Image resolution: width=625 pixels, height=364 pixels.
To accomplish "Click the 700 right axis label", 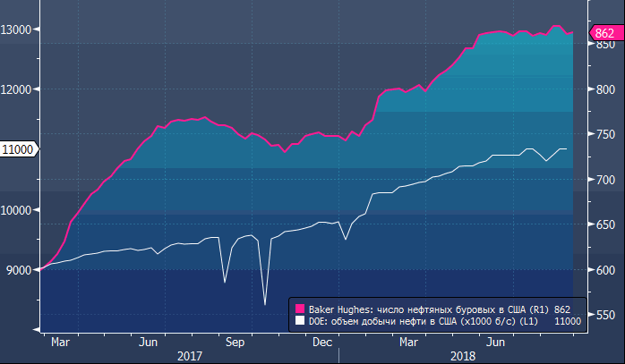I will [x=604, y=180].
